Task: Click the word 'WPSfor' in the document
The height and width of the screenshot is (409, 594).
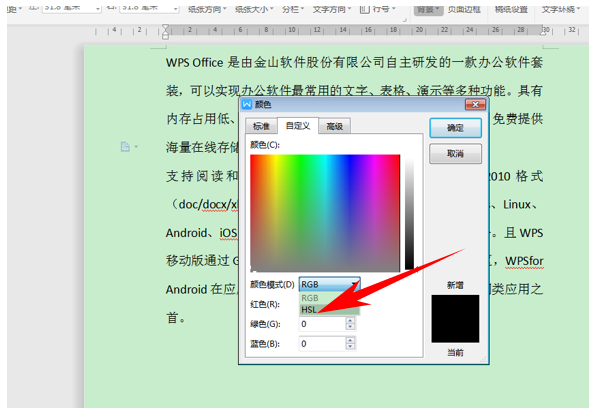Action: pos(524,261)
